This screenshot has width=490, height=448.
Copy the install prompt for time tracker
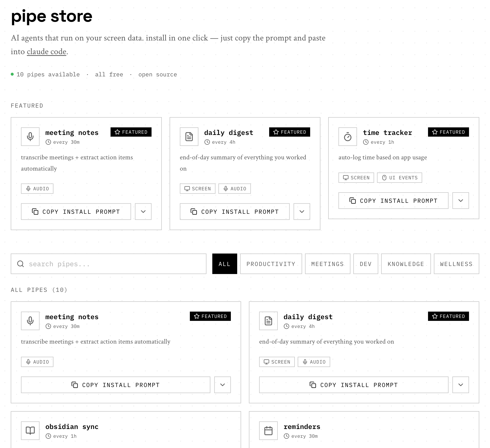click(x=393, y=201)
